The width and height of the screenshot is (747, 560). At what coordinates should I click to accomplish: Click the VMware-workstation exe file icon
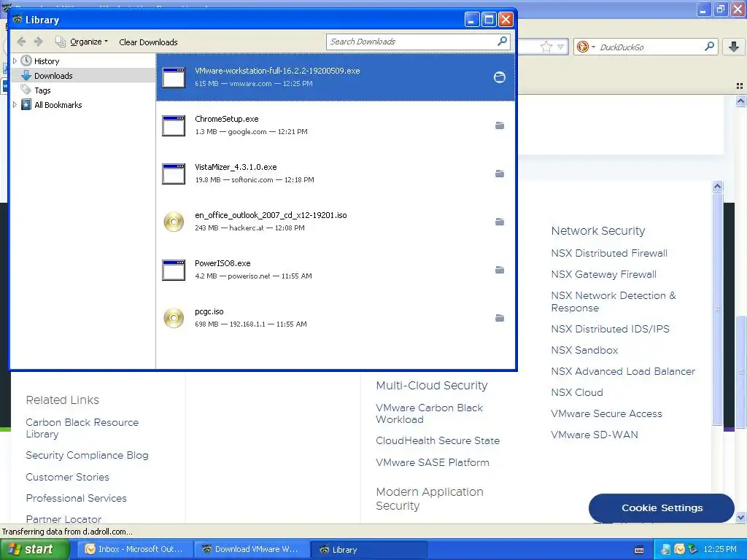click(x=174, y=77)
